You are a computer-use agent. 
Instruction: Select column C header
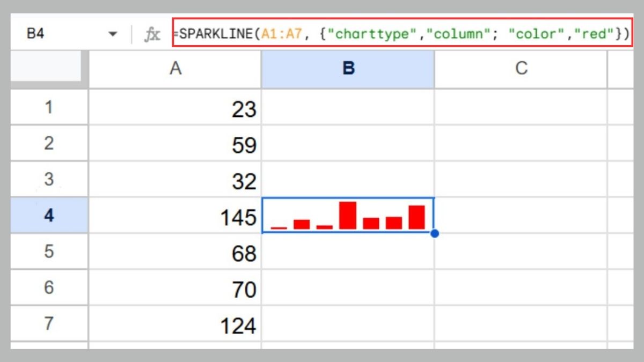[x=521, y=68]
